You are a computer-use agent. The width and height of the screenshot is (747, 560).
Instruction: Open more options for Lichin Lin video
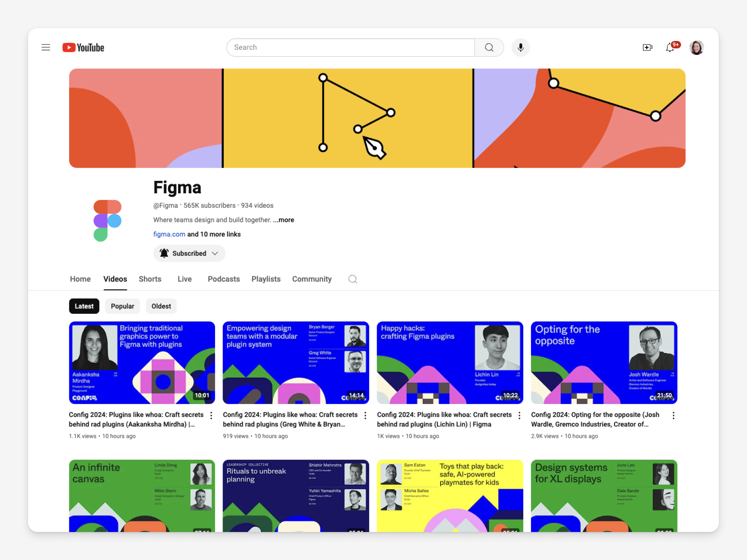519,415
